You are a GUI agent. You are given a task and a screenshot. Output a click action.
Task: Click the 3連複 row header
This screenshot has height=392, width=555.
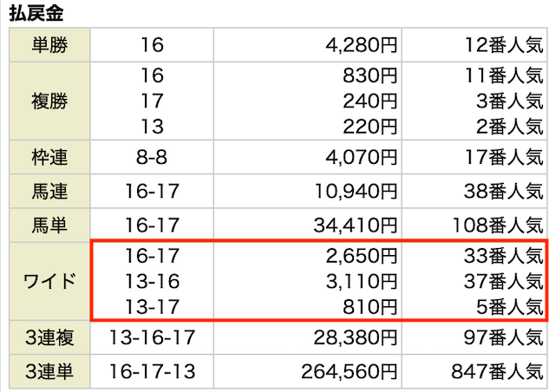pyautogui.click(x=49, y=337)
